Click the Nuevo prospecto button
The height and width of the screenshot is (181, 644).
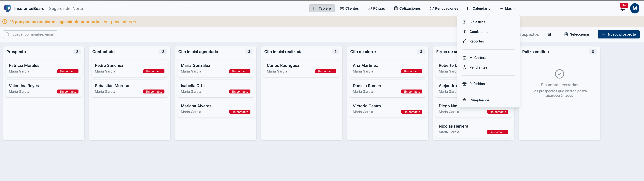619,34
